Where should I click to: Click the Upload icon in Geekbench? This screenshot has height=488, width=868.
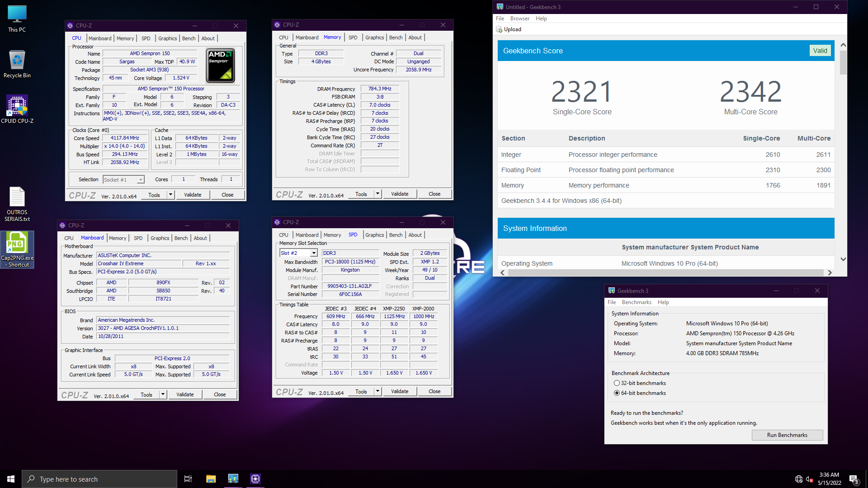click(499, 29)
